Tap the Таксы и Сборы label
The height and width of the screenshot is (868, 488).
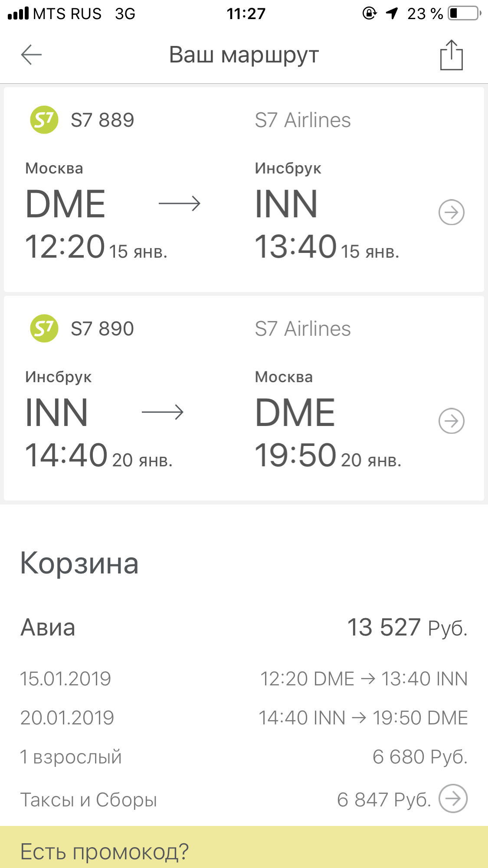click(88, 800)
